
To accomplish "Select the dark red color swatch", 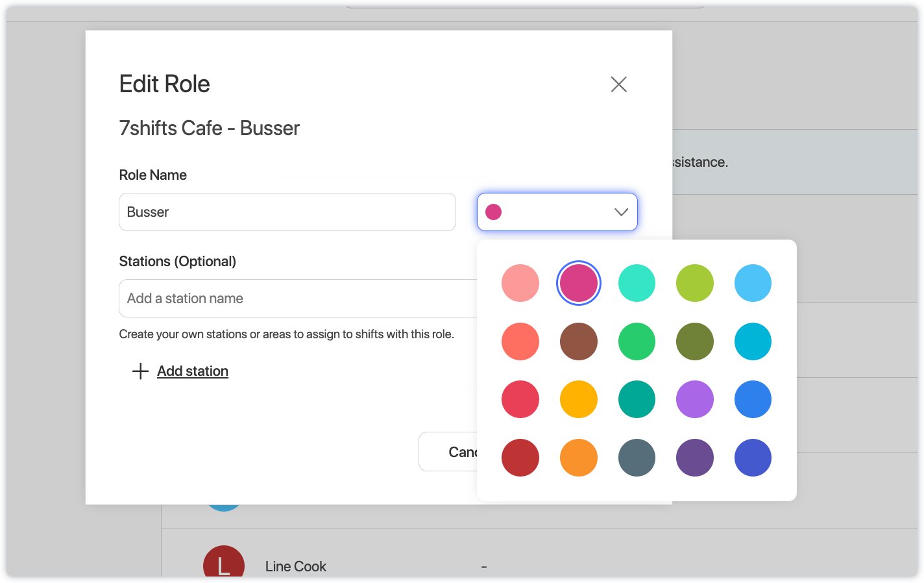I will point(520,458).
